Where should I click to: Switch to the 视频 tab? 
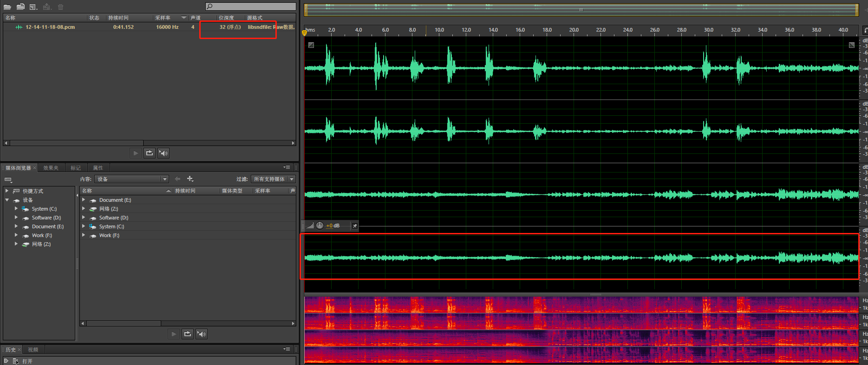point(33,350)
